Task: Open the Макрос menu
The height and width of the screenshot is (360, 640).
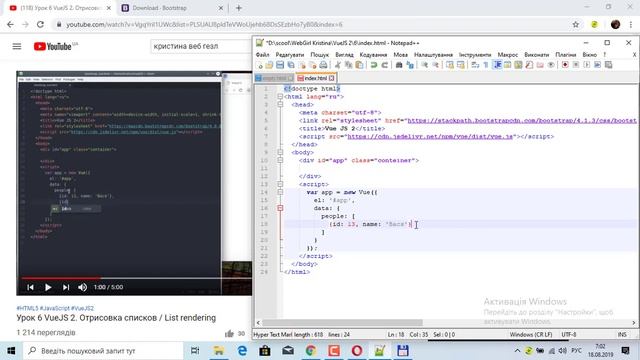Action: click(x=507, y=55)
